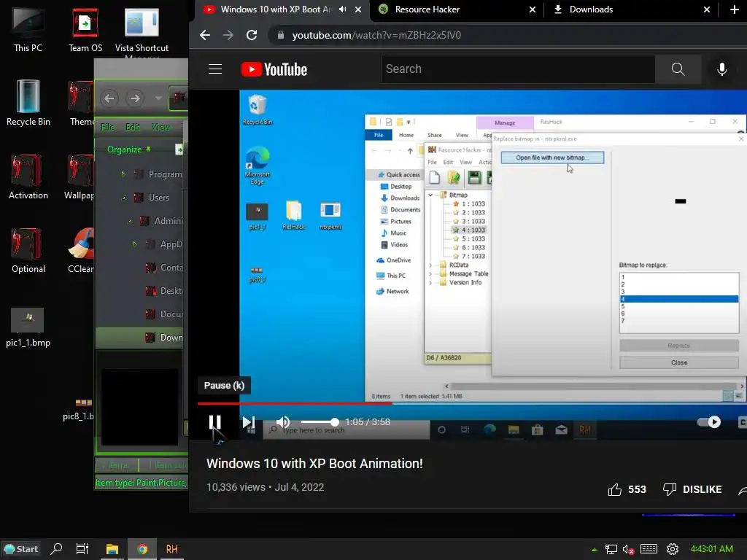Open recent locations dropdown in explorer
The image size is (747, 560).
pyautogui.click(x=158, y=98)
